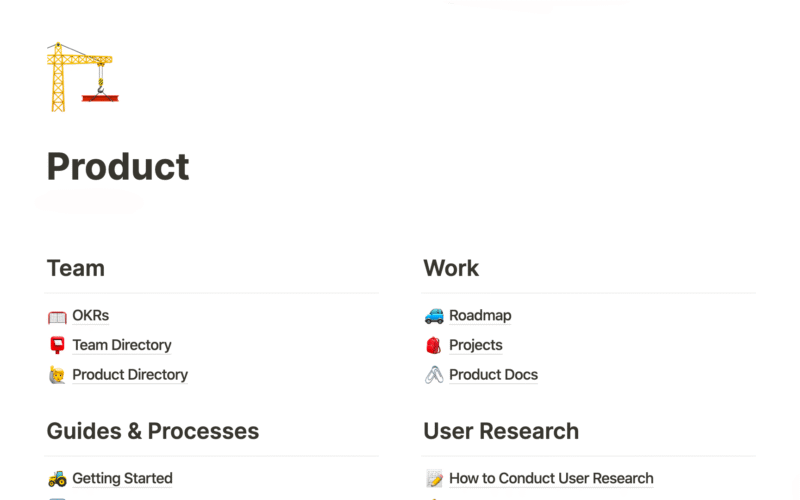Open the Product Docs link

click(493, 375)
